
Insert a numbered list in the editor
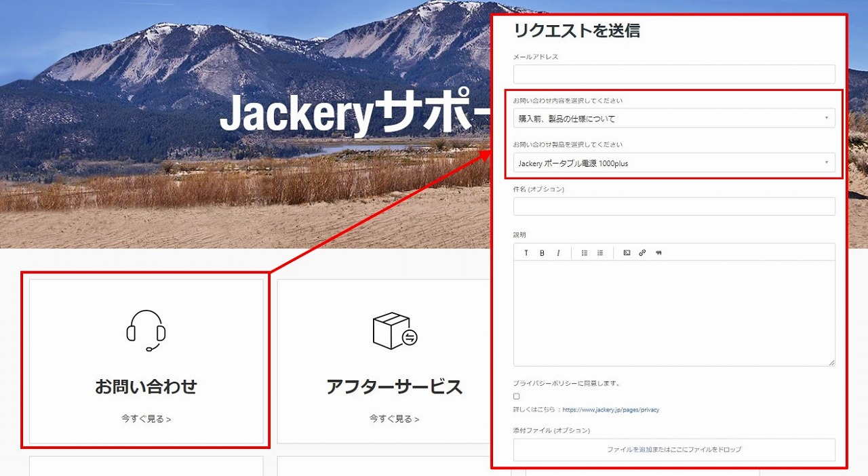point(600,253)
